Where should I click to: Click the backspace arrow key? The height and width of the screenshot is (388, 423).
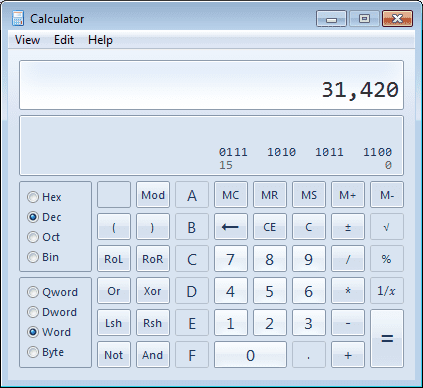coord(231,227)
